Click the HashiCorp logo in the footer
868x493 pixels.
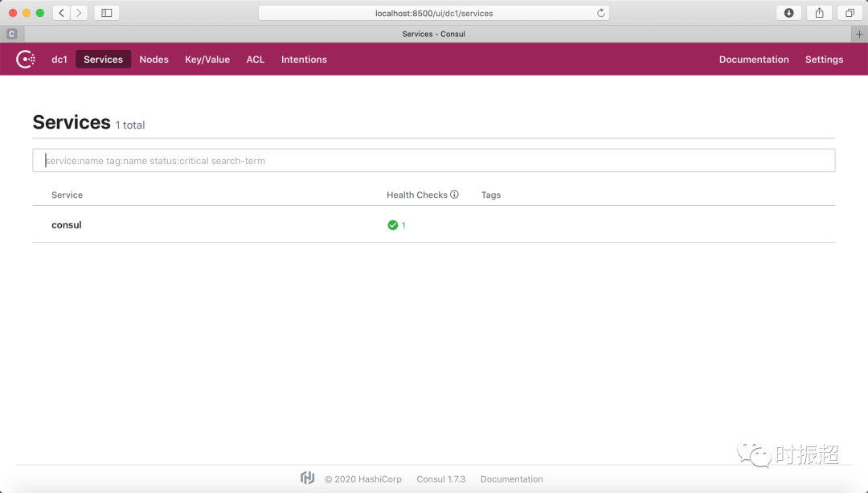point(307,478)
